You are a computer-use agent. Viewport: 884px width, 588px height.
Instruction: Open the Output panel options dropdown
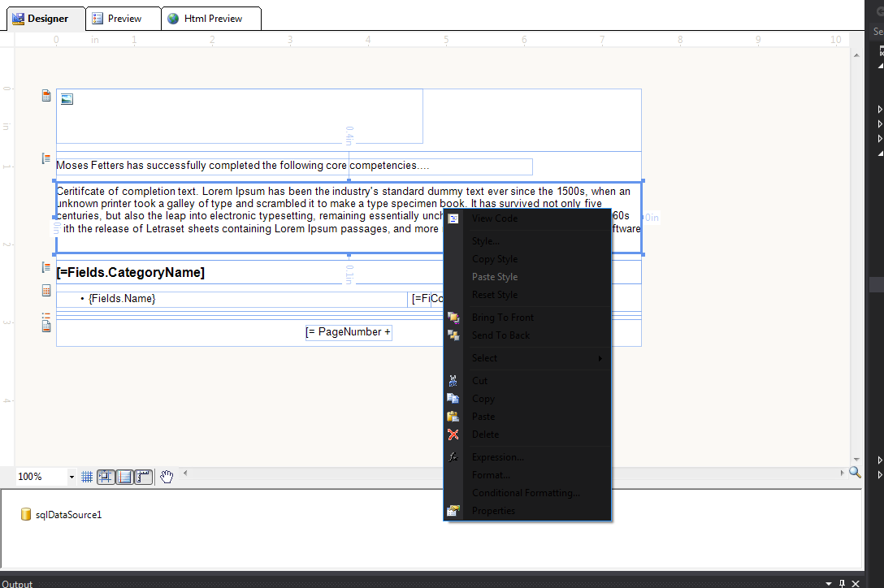coord(829,583)
